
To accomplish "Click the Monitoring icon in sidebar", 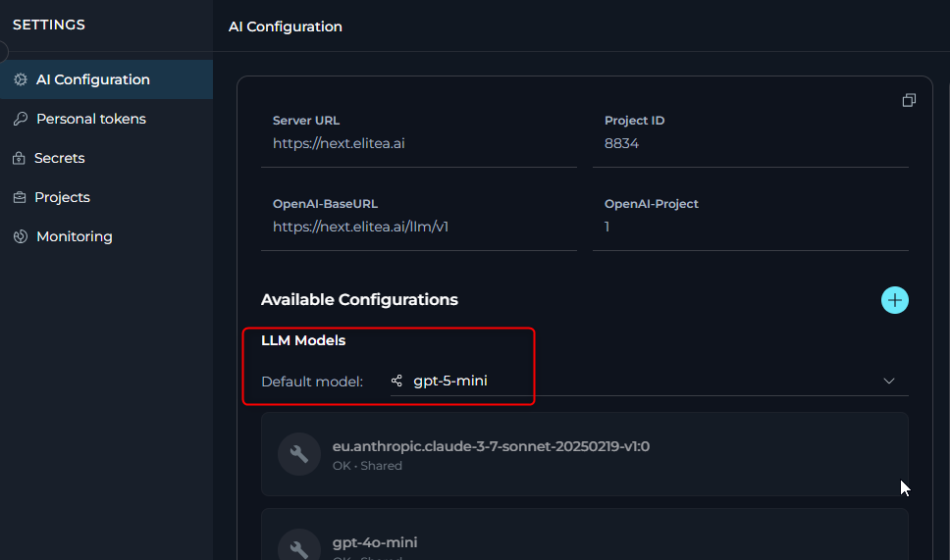I will [x=20, y=236].
